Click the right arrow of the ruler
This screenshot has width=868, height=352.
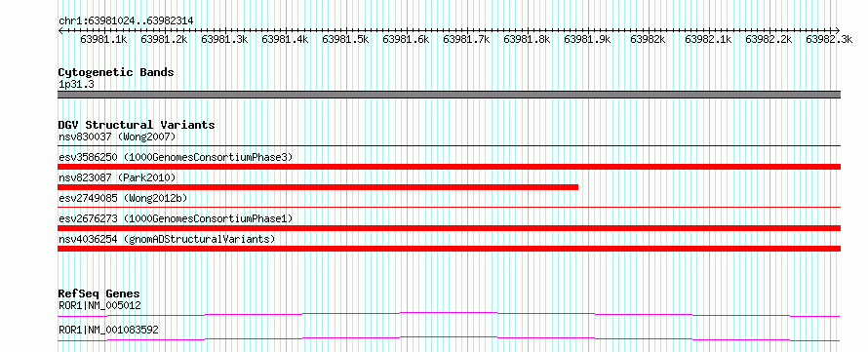pyautogui.click(x=837, y=30)
